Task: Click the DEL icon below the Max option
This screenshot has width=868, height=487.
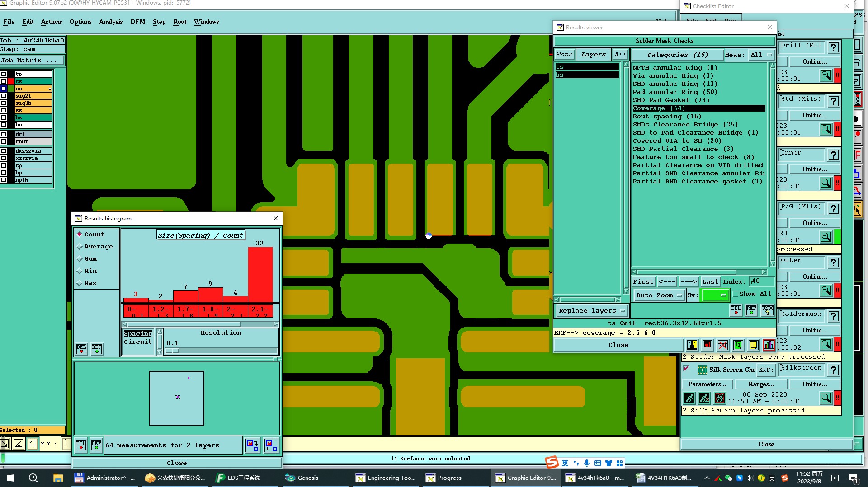Action: 81,349
